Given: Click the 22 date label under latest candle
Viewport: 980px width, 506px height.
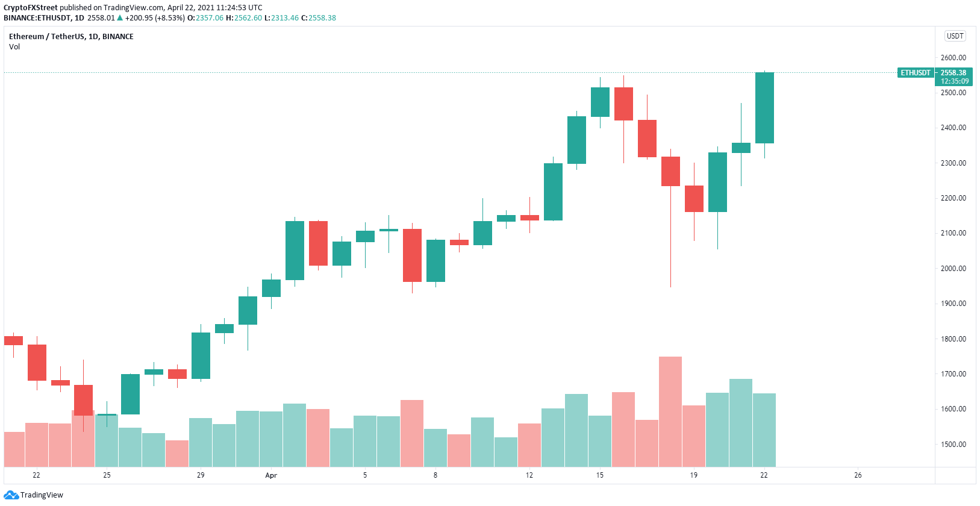Looking at the screenshot, I should point(764,475).
